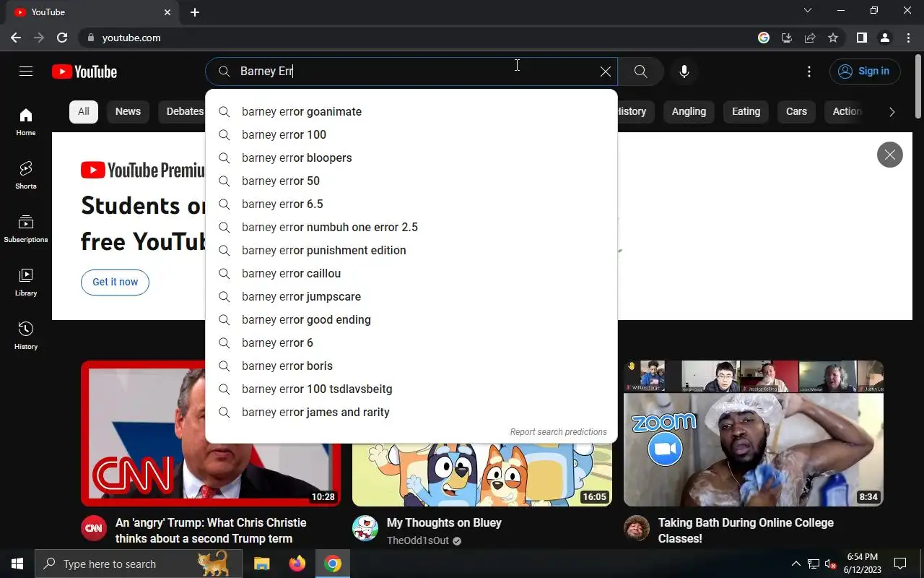This screenshot has height=578, width=924.
Task: Click Report search predictions link
Action: (x=558, y=432)
